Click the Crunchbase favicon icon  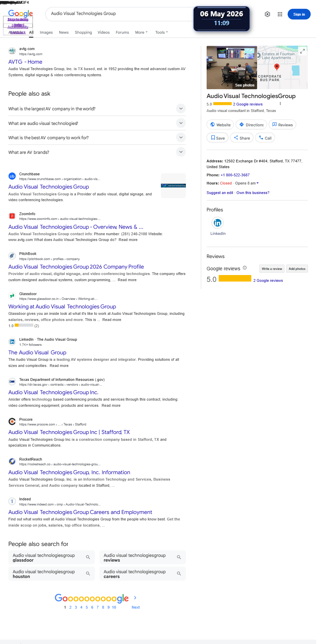tap(12, 176)
